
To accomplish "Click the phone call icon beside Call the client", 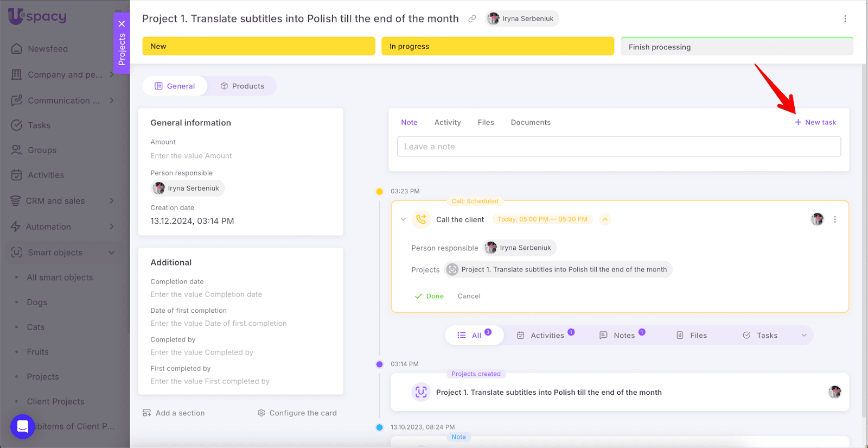I will point(421,219).
